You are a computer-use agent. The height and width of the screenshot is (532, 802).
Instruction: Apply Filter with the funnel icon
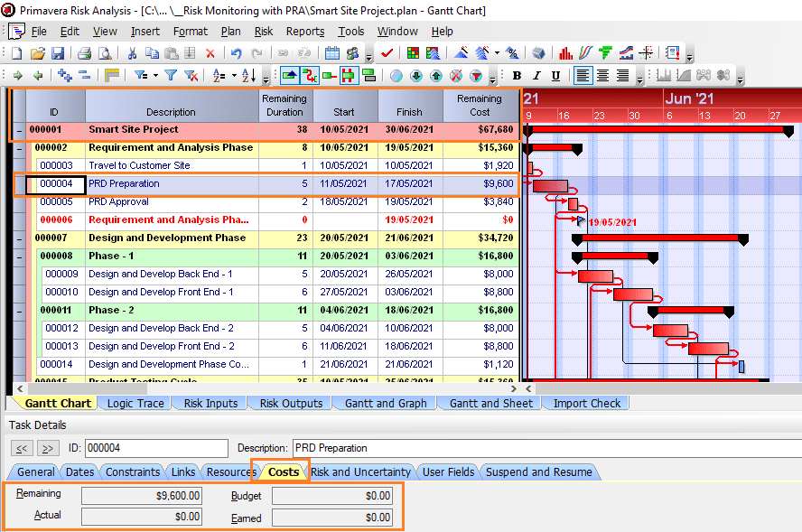(x=171, y=76)
